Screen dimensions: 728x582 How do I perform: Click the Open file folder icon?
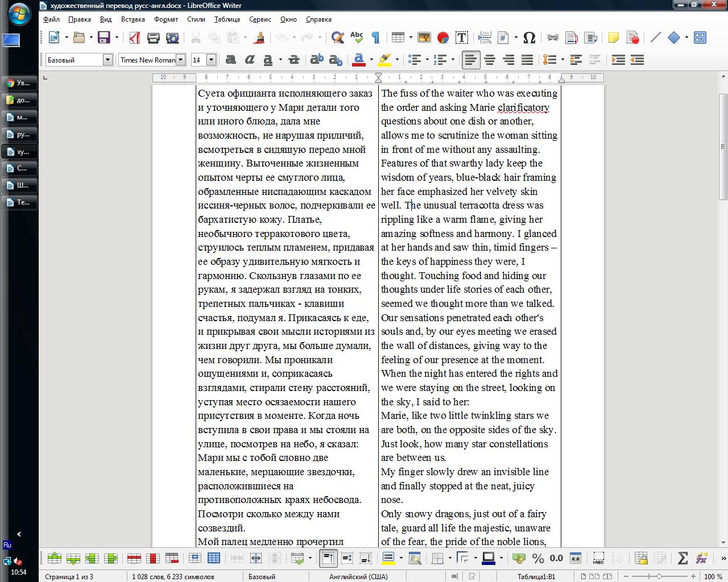tap(79, 38)
